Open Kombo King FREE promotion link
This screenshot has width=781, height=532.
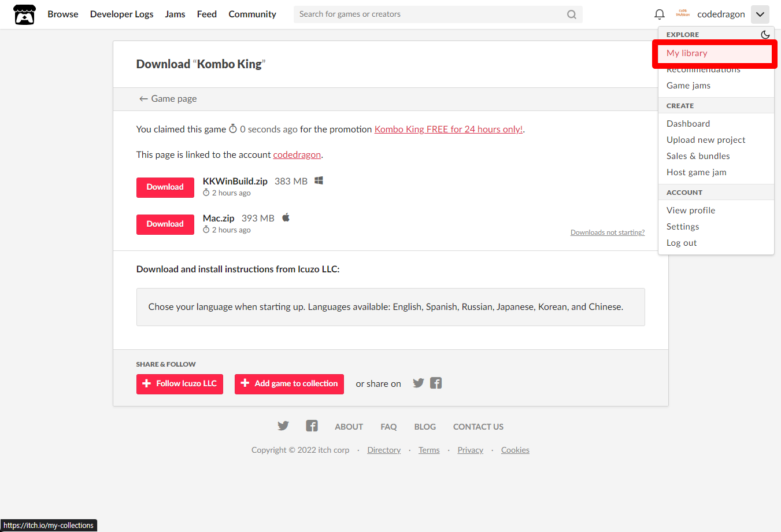(449, 130)
